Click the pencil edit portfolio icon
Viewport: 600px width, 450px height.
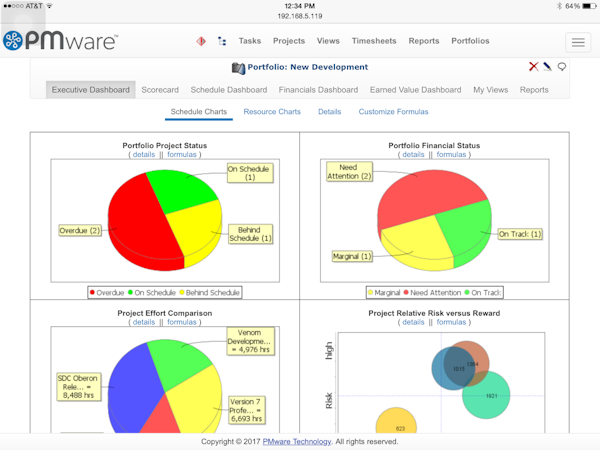(x=548, y=67)
